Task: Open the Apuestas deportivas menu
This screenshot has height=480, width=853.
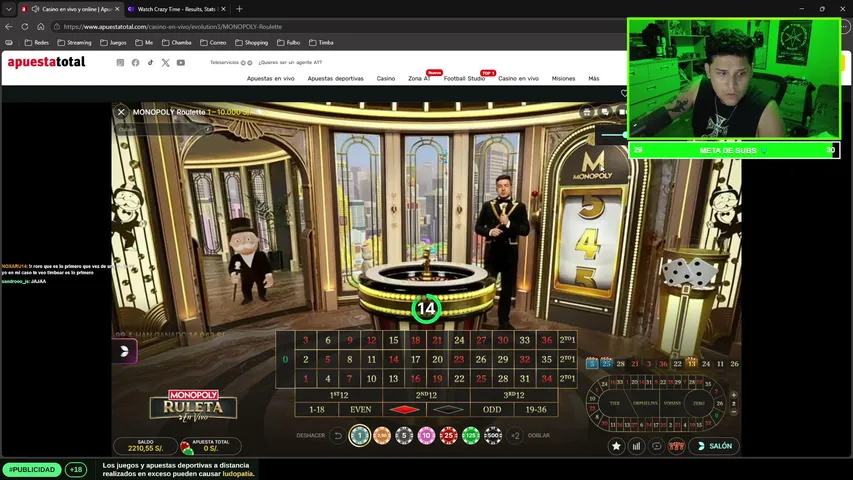Action: [336, 78]
